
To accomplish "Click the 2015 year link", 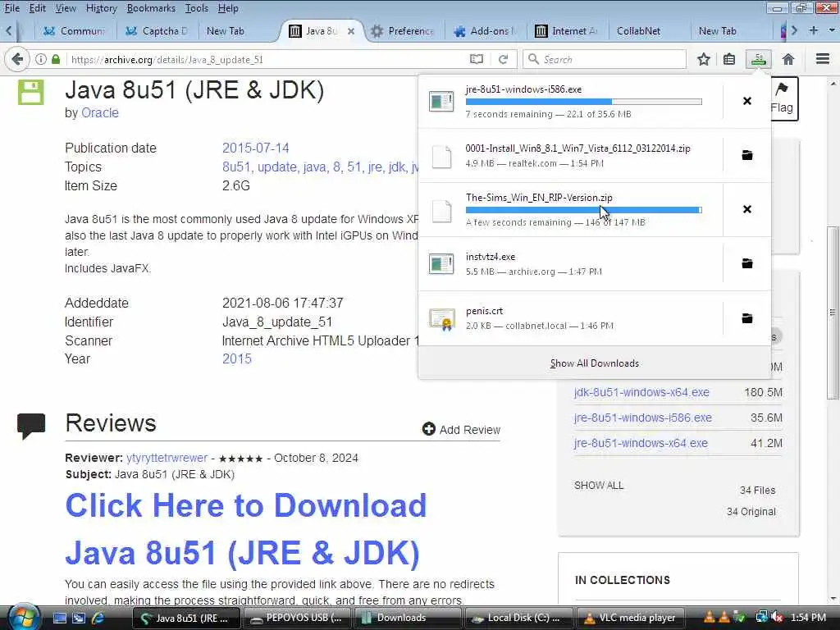I will [x=237, y=358].
